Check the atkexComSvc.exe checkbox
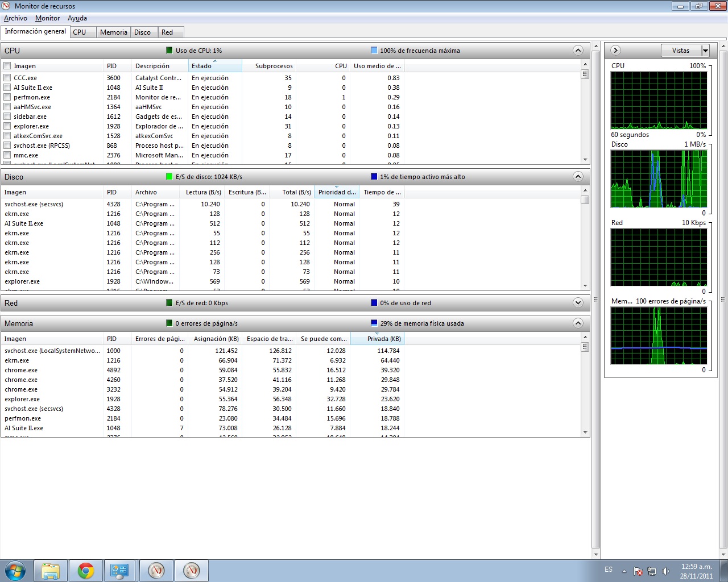728x582 pixels. 7,136
